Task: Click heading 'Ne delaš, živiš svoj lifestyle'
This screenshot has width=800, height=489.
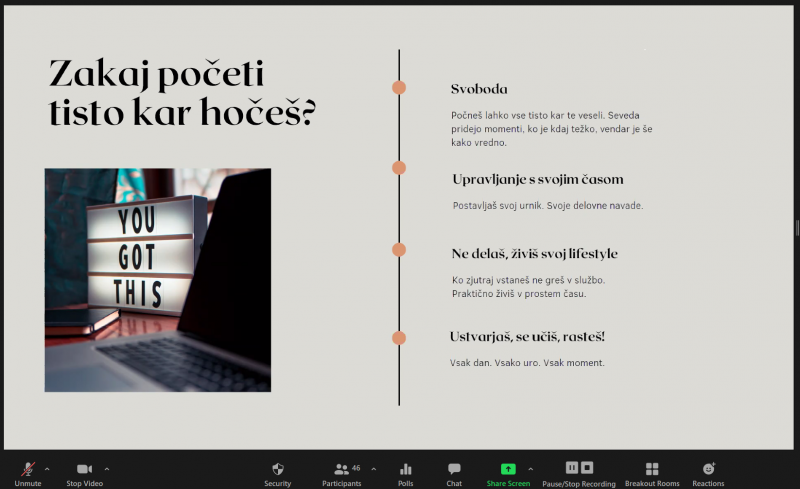Action: click(x=534, y=254)
